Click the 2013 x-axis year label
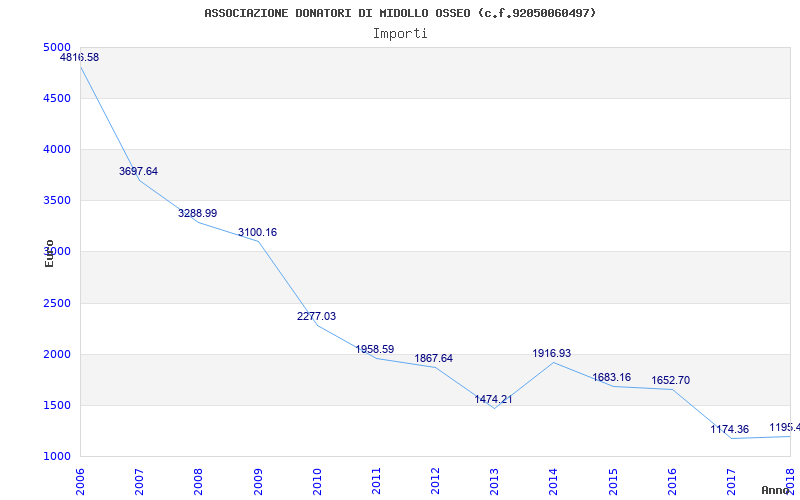Screen dimensions: 800x500 (495, 481)
